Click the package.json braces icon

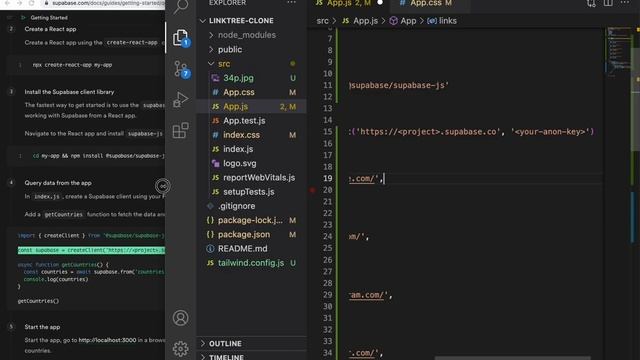(210, 234)
